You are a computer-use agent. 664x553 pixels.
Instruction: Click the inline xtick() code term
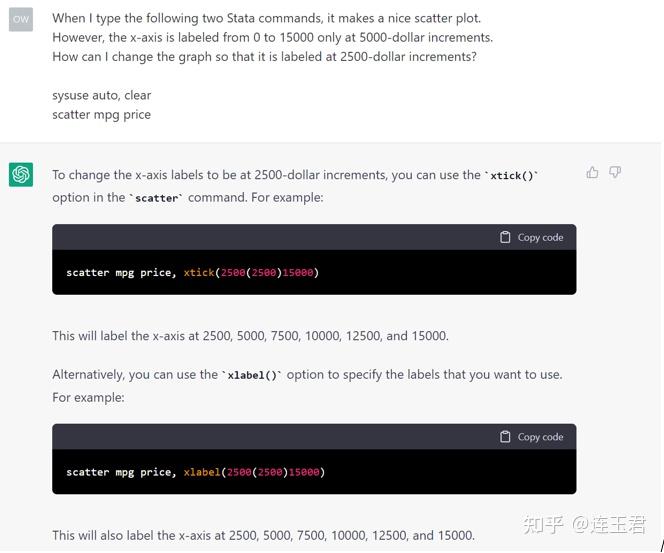tap(511, 175)
